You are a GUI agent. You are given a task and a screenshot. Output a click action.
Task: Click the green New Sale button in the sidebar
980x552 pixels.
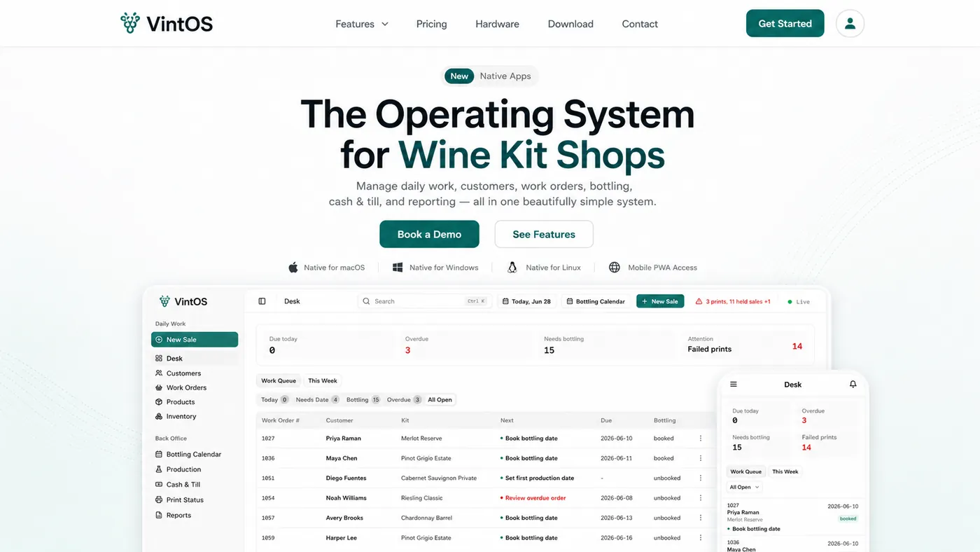(195, 340)
